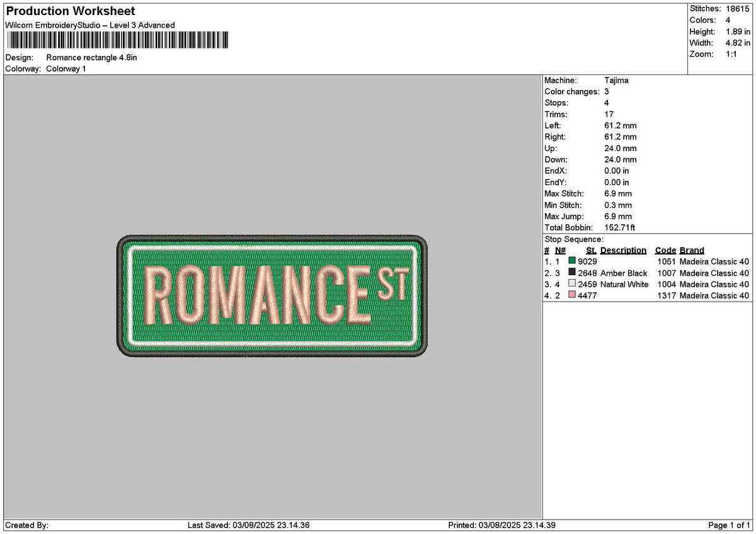Screen dimensions: 756x534
Task: Click the Total Bobbin value 152.71ft
Action: (621, 227)
